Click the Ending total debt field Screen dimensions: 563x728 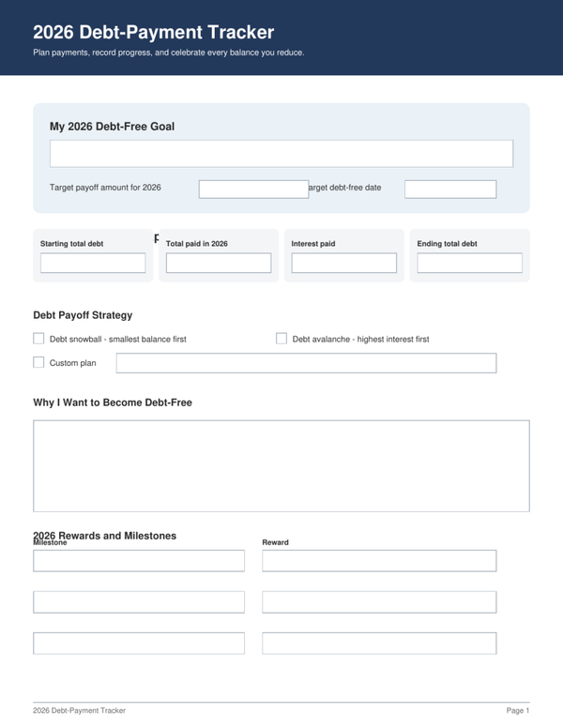(469, 263)
